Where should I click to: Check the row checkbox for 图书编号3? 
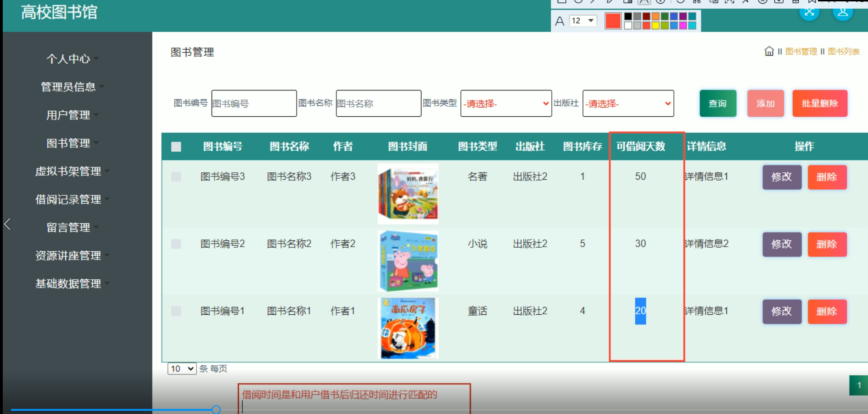[x=176, y=176]
